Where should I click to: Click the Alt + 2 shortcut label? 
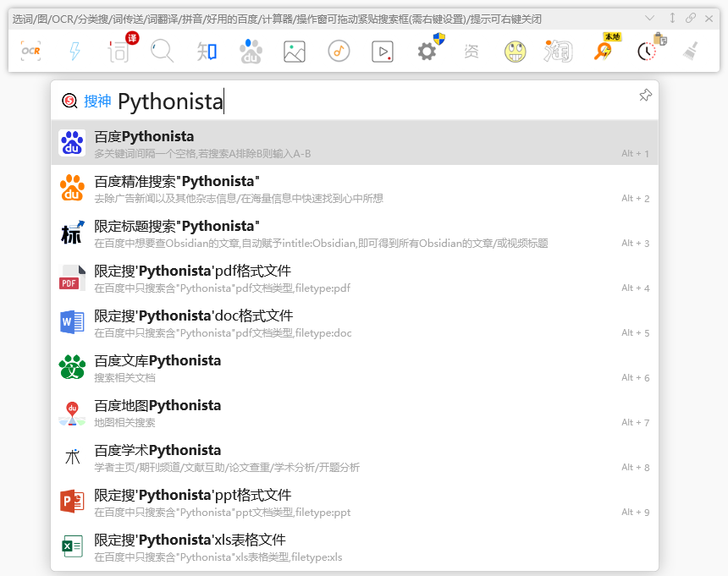click(x=635, y=199)
